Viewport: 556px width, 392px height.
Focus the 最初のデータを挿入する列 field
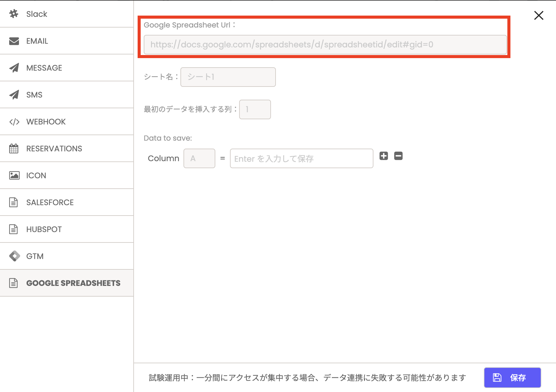click(x=255, y=109)
